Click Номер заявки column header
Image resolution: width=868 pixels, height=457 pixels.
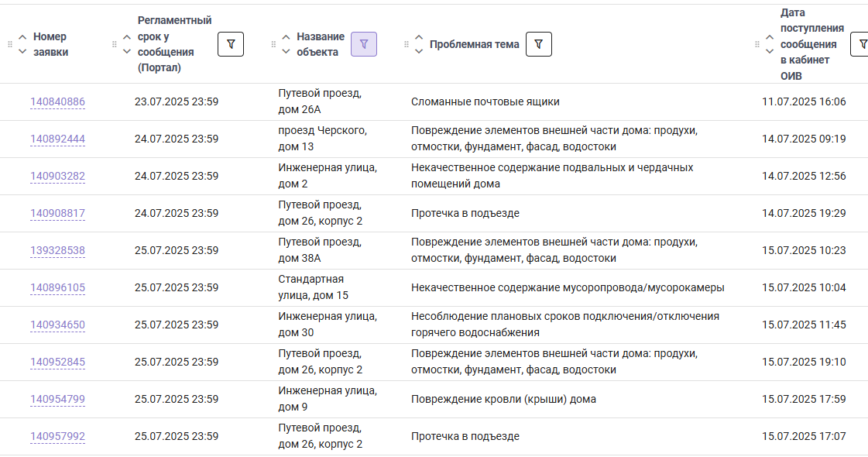50,44
